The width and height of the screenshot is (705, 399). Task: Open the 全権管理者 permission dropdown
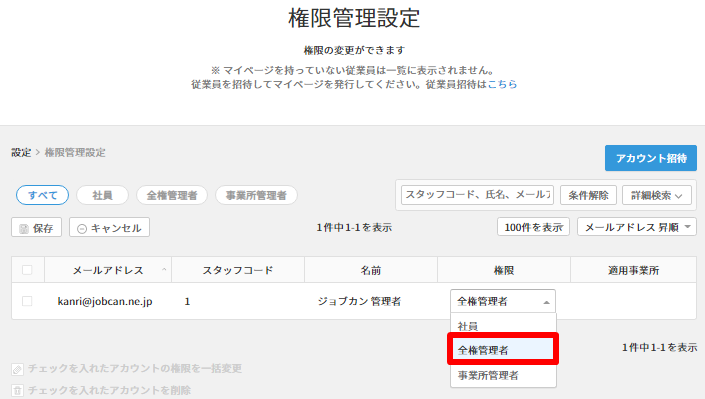point(503,301)
